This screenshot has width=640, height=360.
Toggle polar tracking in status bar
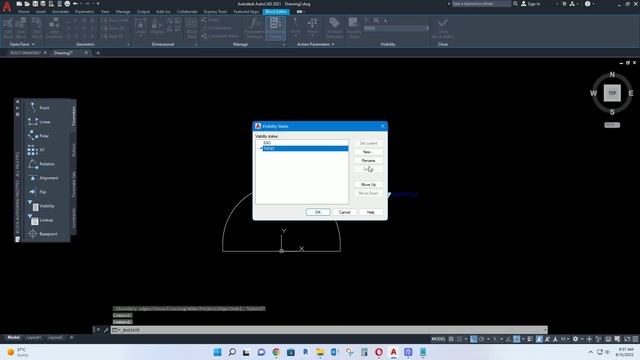pos(482,339)
